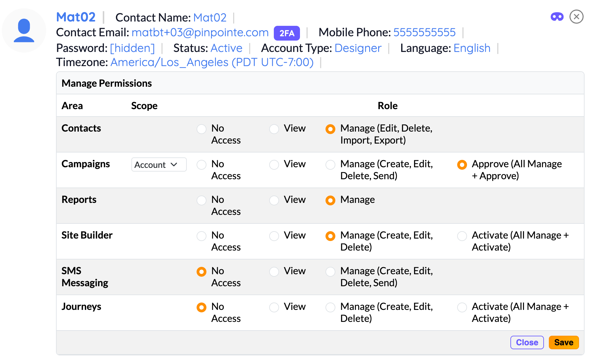Click the Site Builder row label
This screenshot has width=603, height=364.
[x=87, y=235]
